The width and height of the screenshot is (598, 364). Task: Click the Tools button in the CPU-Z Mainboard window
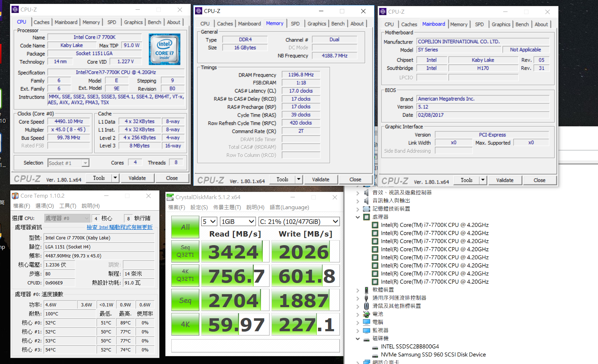pos(466,180)
